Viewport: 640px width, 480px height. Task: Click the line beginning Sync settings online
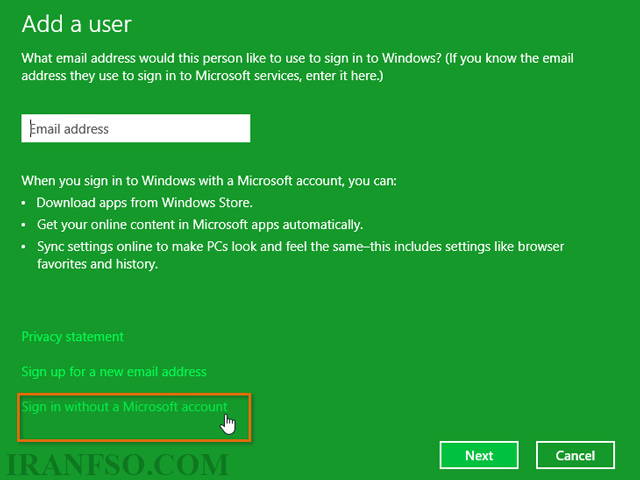(300, 256)
